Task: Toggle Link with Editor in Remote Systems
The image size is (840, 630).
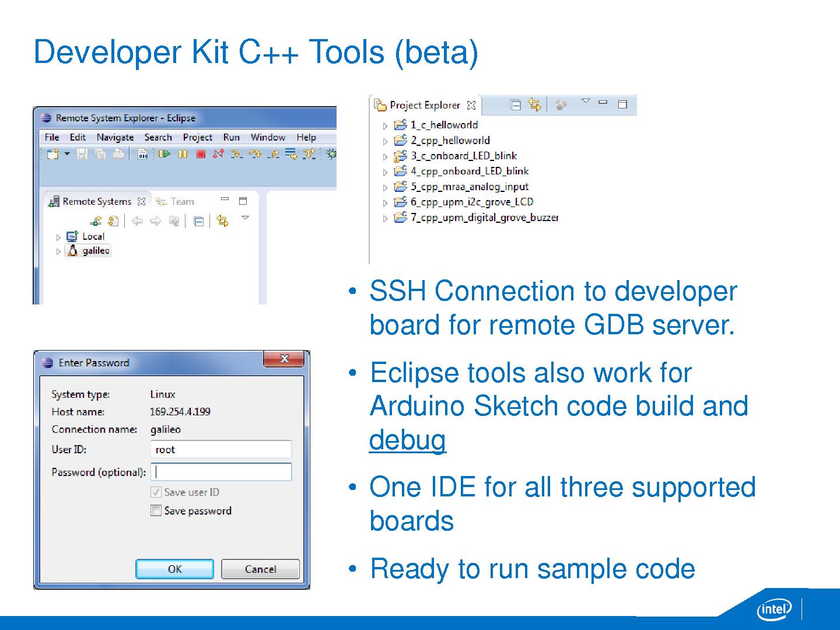Action: [x=222, y=220]
